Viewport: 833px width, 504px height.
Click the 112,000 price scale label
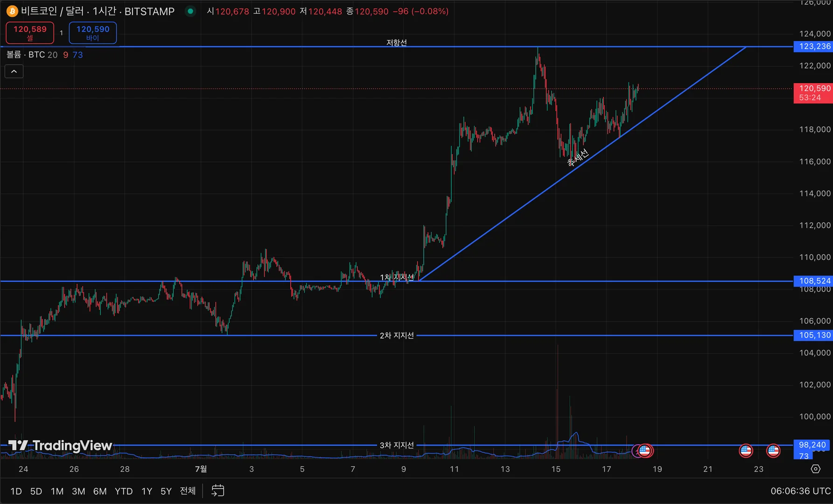point(815,225)
